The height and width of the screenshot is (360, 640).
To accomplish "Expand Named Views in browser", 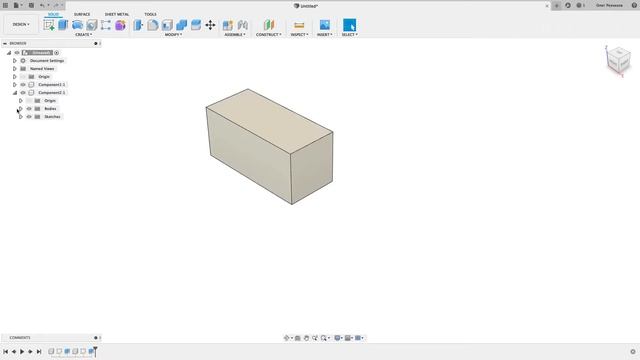I will pyautogui.click(x=15, y=69).
